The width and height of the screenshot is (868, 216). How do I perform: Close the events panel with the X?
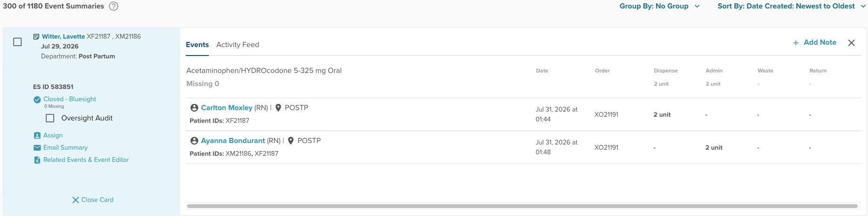point(851,43)
